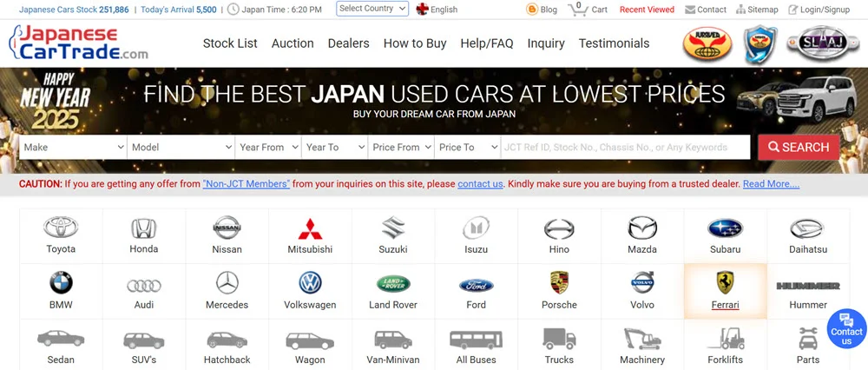The image size is (868, 370).
Task: Expand the Model dropdown
Action: pos(181,148)
